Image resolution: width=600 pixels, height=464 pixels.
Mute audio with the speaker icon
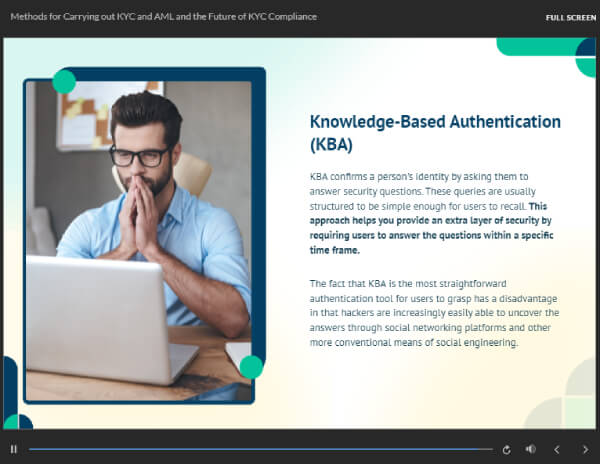coord(531,449)
